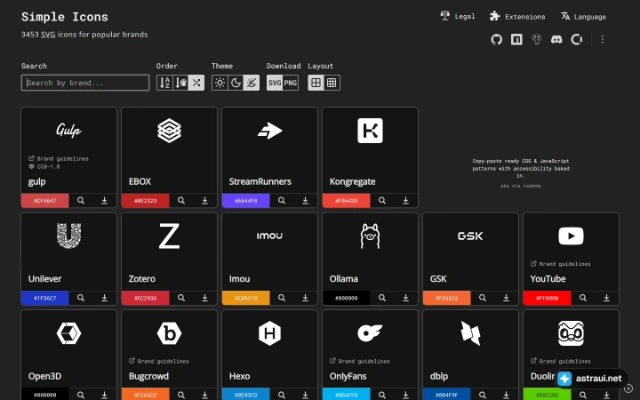Click the dblp logo thumbnail
This screenshot has height=400, width=640.
pyautogui.click(x=471, y=333)
